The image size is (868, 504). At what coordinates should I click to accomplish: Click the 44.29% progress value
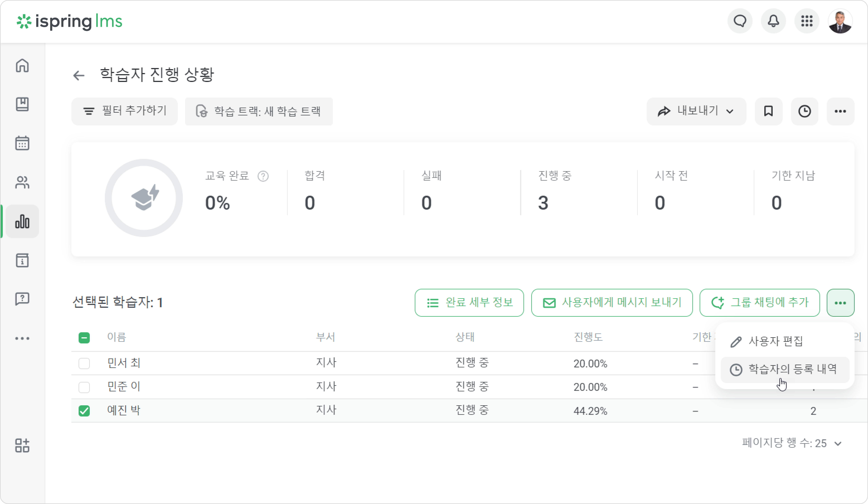pos(590,411)
